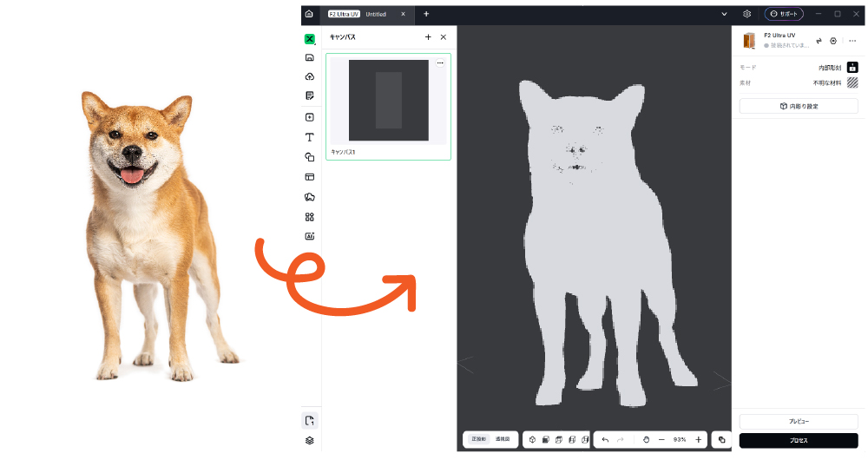Select the Shapes tool
This screenshot has height=460, width=868.
[x=310, y=157]
